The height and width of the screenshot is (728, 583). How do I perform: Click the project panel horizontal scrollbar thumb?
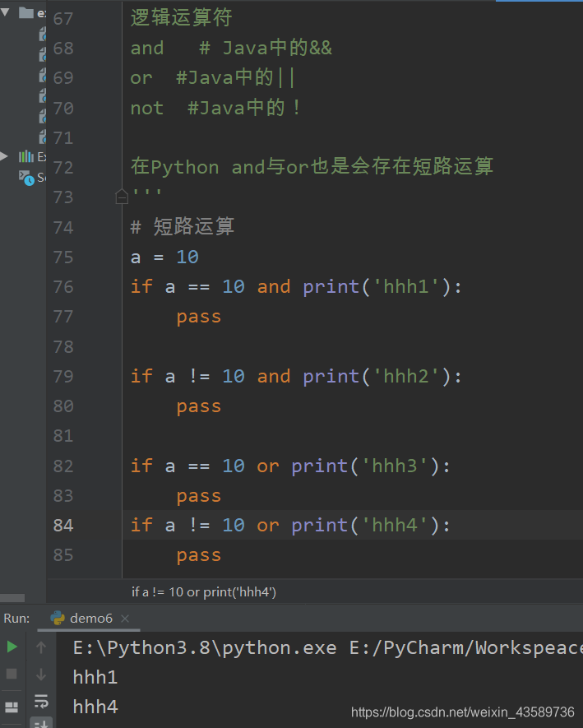(x=12, y=597)
